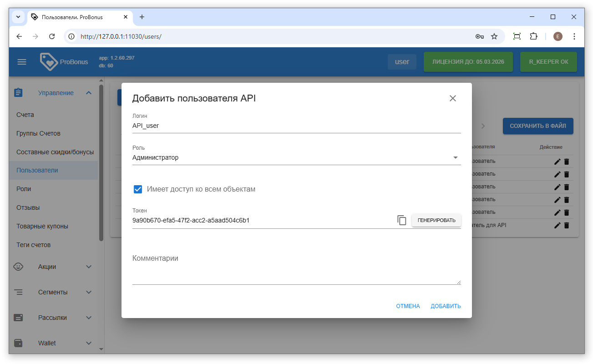Image resolution: width=593 pixels, height=364 pixels.
Task: Delete the API user row with trash icon
Action: 567,225
